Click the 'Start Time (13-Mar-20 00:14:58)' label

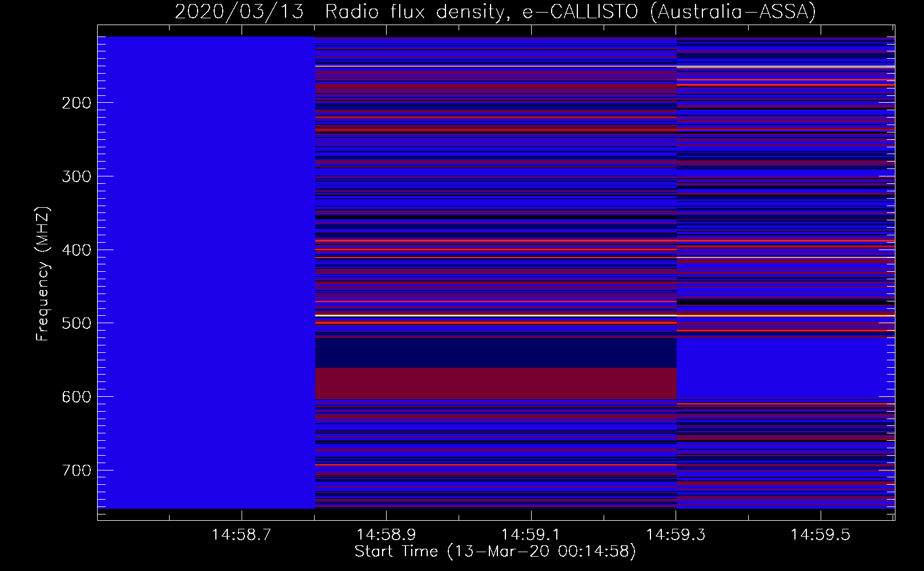(x=495, y=552)
